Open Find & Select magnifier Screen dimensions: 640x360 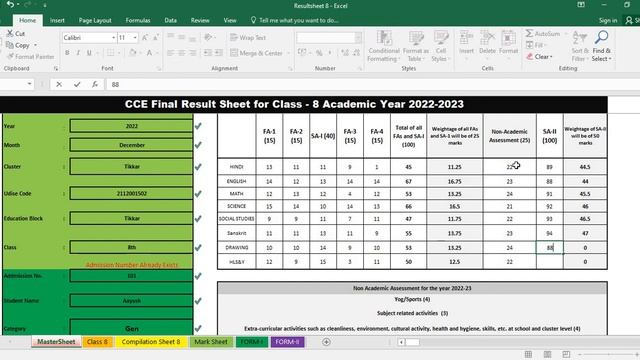pos(601,46)
